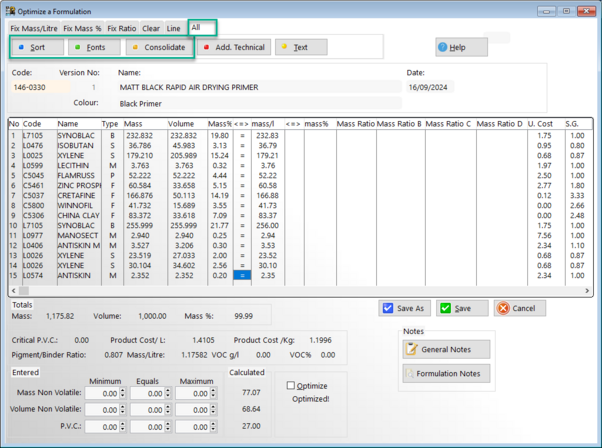Click the Black Primer colour field

click(x=260, y=103)
